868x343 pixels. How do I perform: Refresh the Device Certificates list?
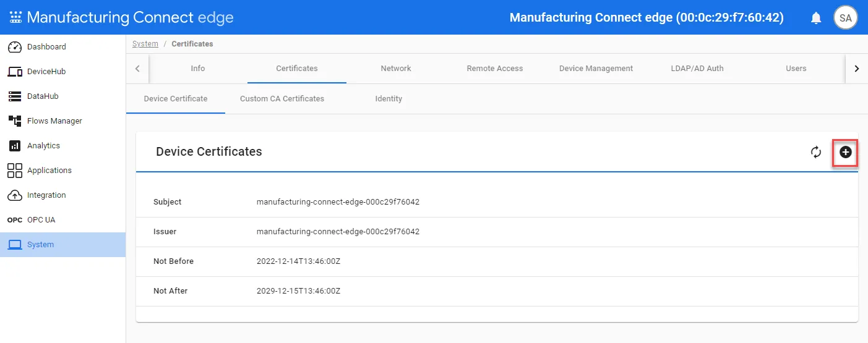816,152
